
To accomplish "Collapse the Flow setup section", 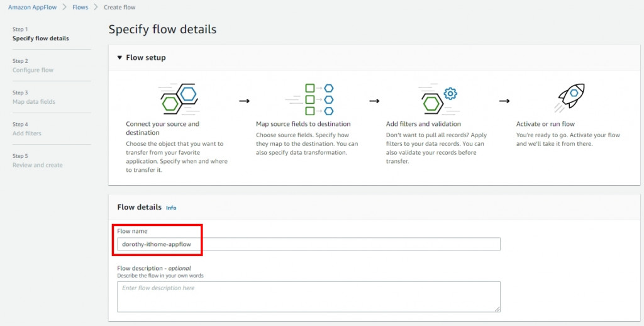I will (119, 57).
